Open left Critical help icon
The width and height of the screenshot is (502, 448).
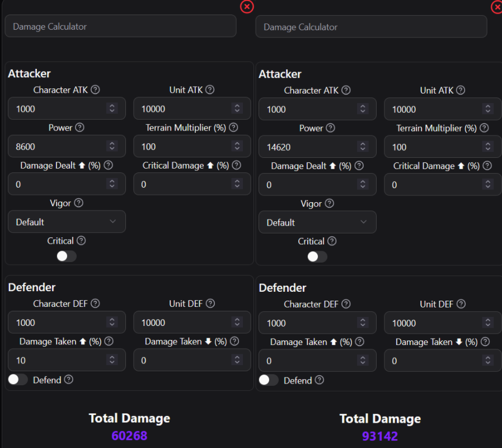[x=81, y=240]
